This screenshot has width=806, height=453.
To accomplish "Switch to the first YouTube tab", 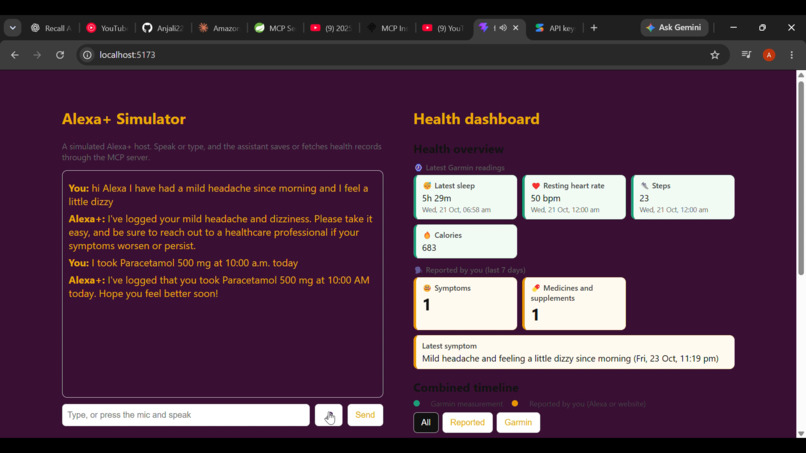I will [x=107, y=28].
